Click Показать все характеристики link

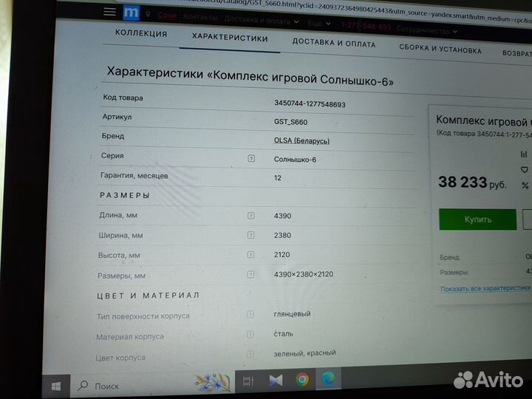485,288
